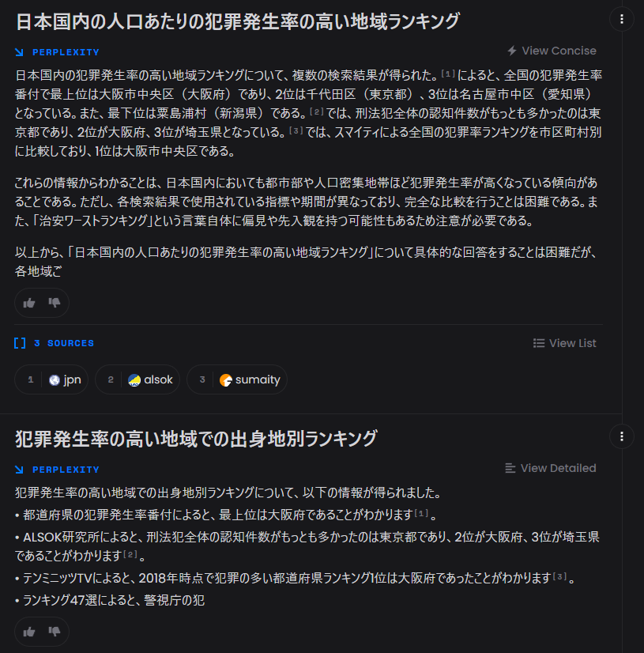Click citation [1] in first answer

click(449, 74)
